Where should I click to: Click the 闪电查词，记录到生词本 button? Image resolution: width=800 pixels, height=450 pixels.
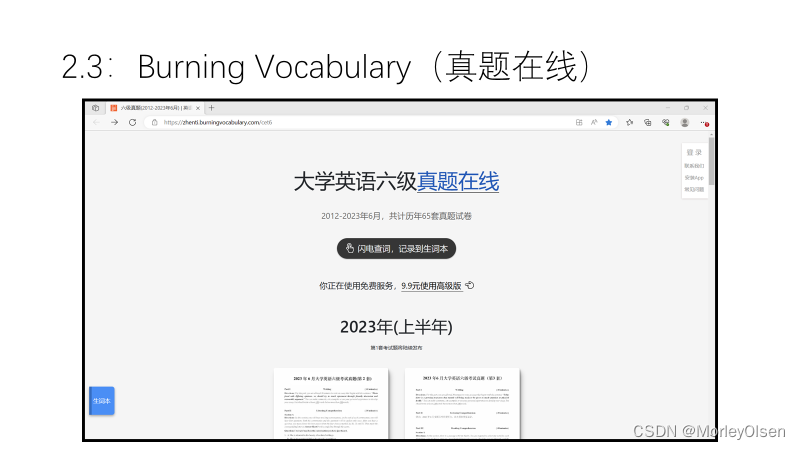[396, 248]
